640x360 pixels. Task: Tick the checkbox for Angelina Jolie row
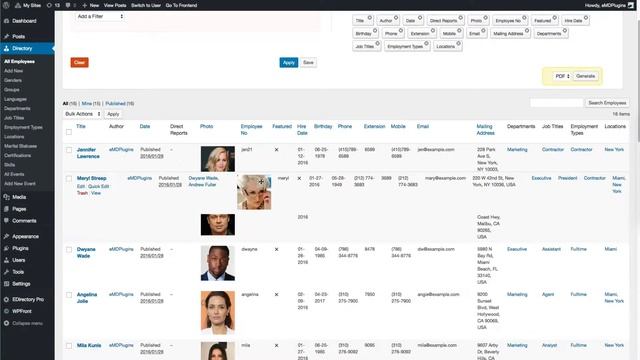69,295
